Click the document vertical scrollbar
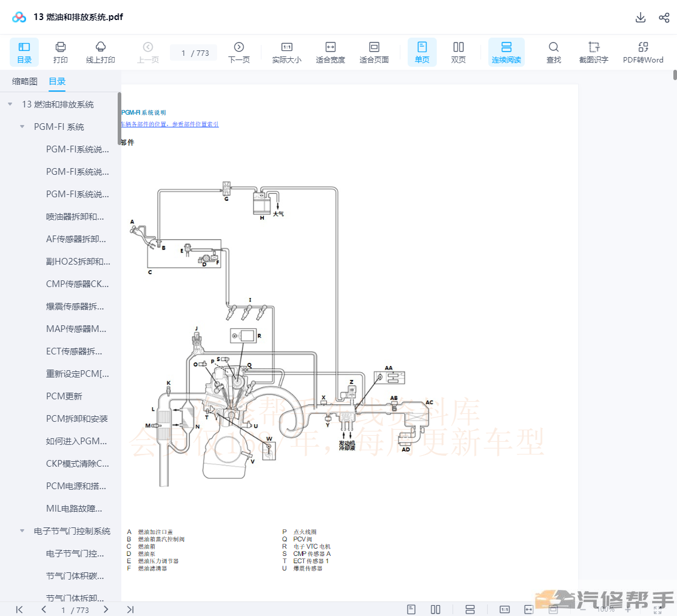 click(x=675, y=75)
